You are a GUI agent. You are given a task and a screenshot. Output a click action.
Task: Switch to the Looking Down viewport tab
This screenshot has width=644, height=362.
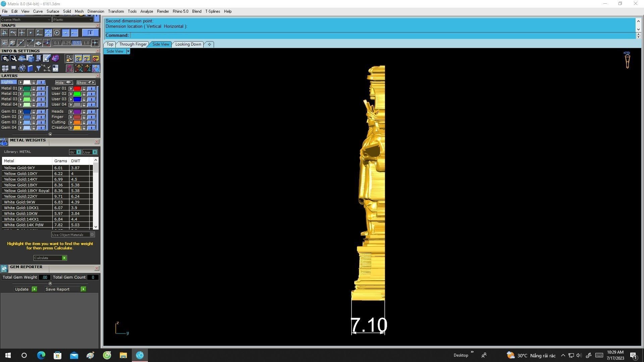(188, 44)
